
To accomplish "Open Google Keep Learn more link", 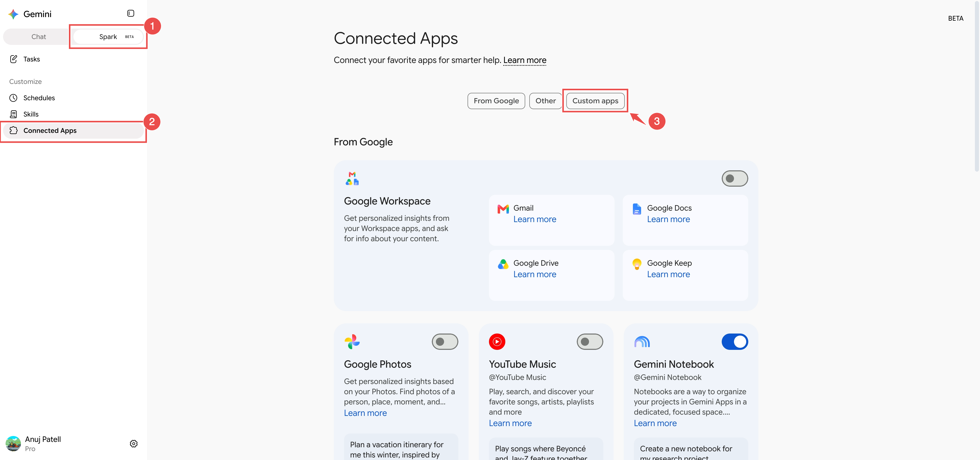I will click(668, 274).
